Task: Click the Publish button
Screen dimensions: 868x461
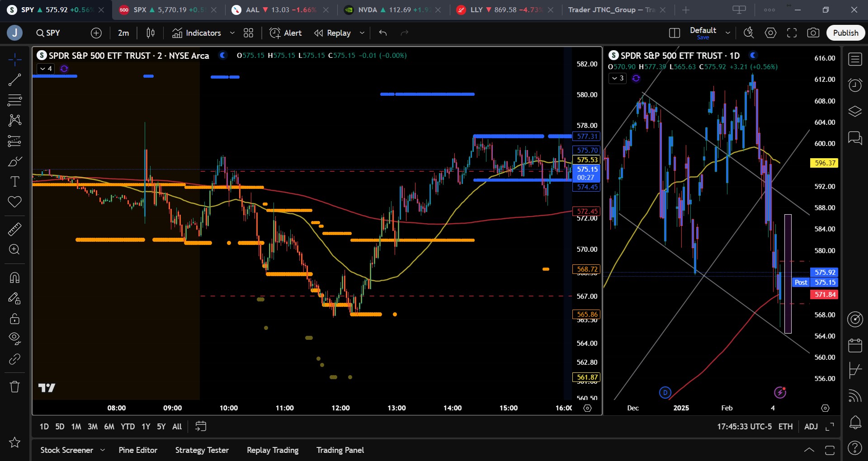Action: click(845, 33)
